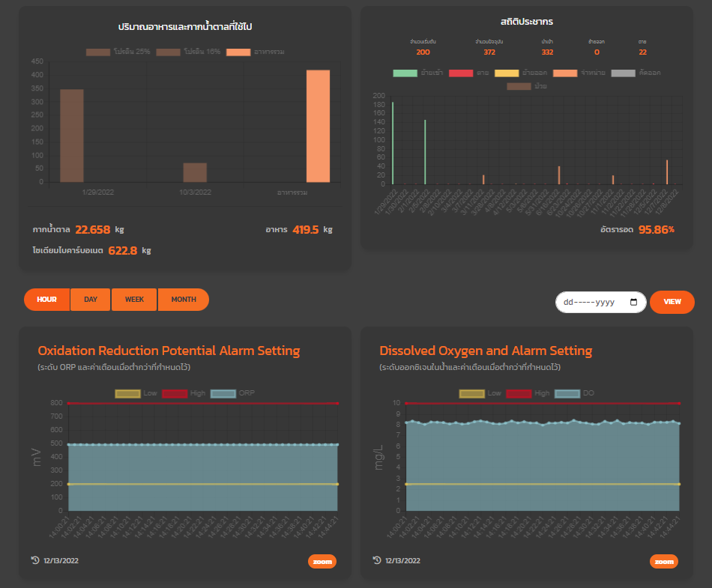Switch to the MONTH time range tab
Image resolution: width=712 pixels, height=588 pixels.
(184, 300)
